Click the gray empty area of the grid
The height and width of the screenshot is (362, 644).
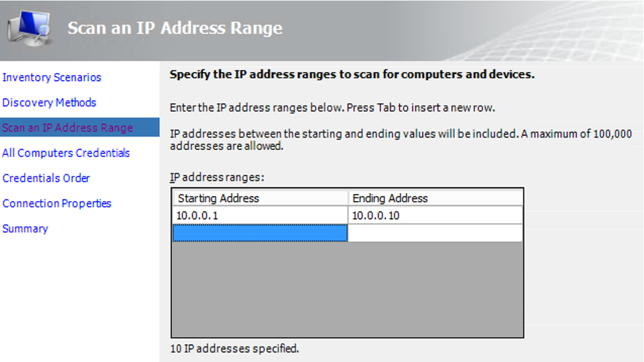(x=347, y=289)
